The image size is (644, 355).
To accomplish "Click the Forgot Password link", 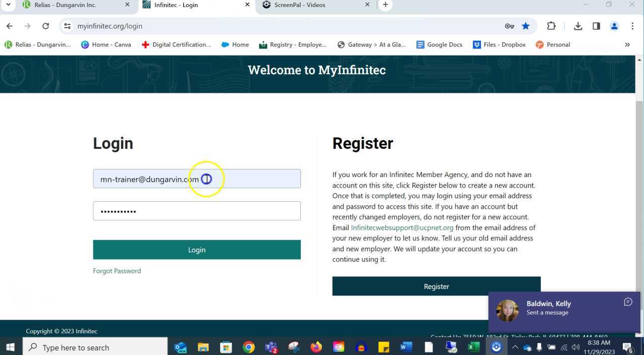I will tap(117, 271).
